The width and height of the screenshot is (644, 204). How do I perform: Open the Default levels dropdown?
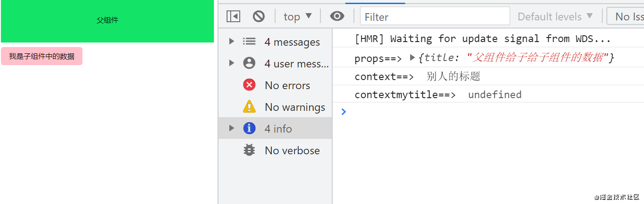click(555, 17)
